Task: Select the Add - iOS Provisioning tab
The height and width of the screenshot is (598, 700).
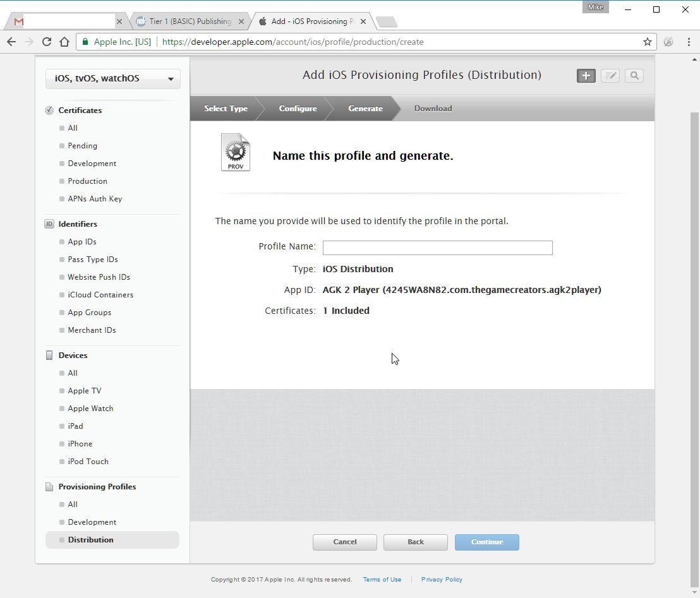Action: tap(311, 21)
